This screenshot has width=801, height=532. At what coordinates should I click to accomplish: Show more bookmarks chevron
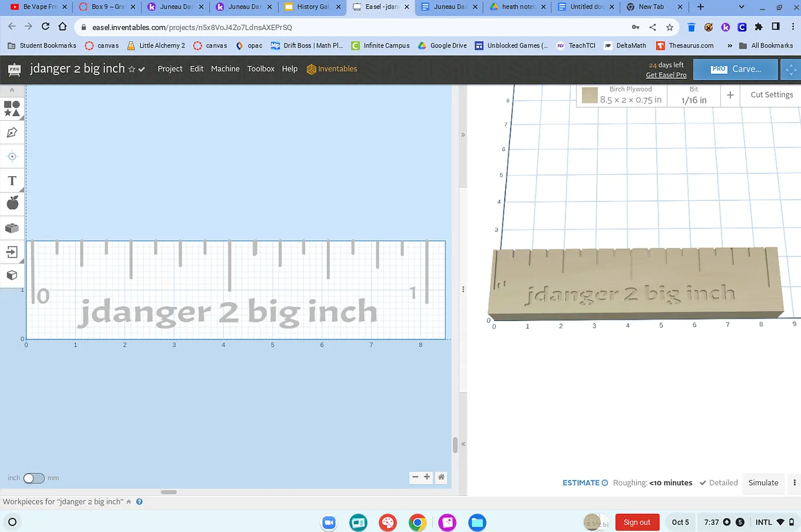pos(729,45)
